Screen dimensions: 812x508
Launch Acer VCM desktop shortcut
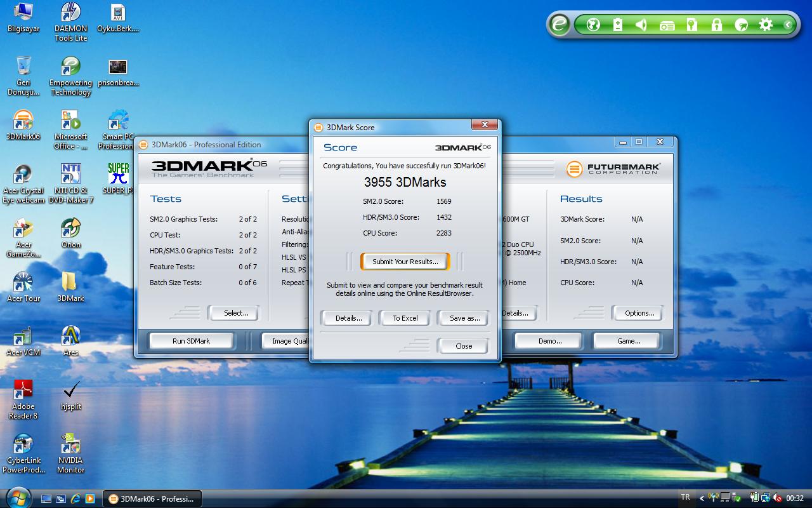point(23,341)
